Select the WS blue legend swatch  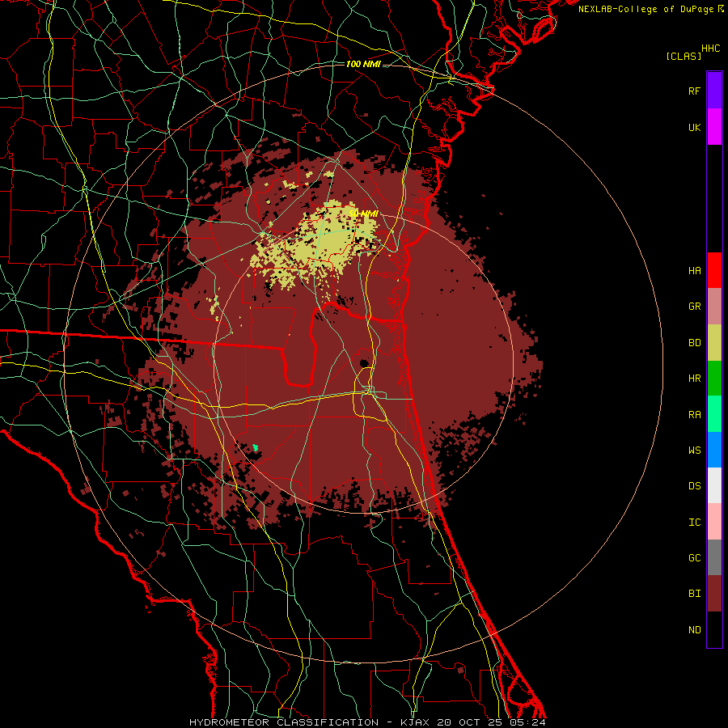click(x=714, y=450)
